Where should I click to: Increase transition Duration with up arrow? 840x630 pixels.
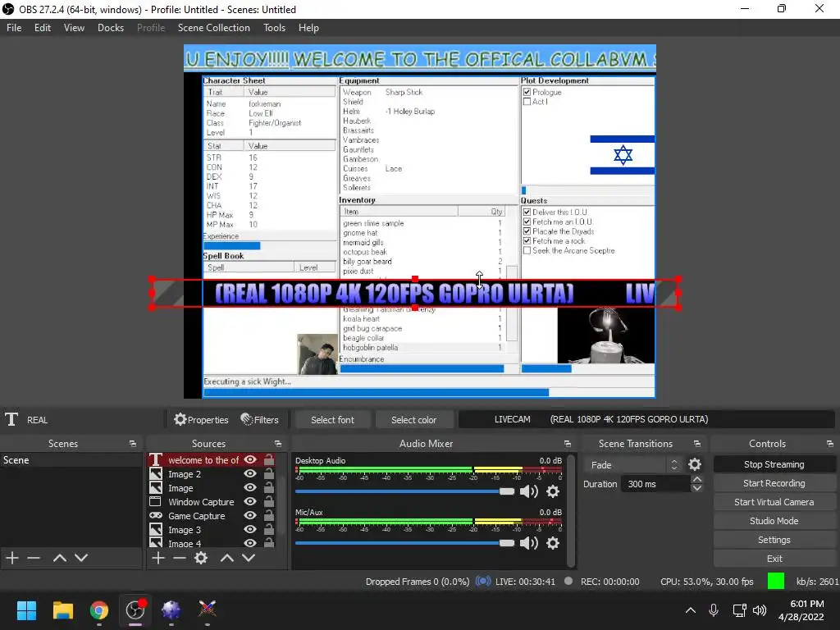click(x=697, y=479)
